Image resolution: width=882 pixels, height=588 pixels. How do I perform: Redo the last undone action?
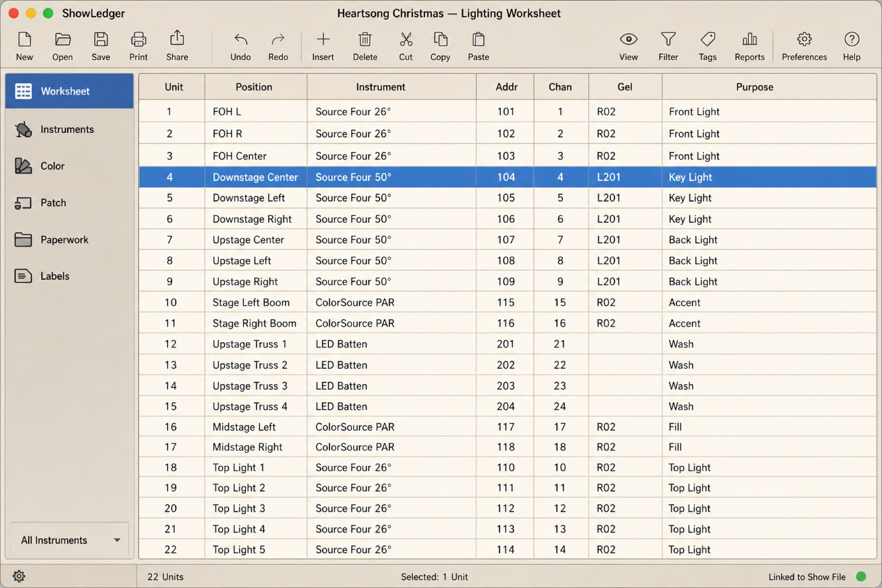(278, 46)
